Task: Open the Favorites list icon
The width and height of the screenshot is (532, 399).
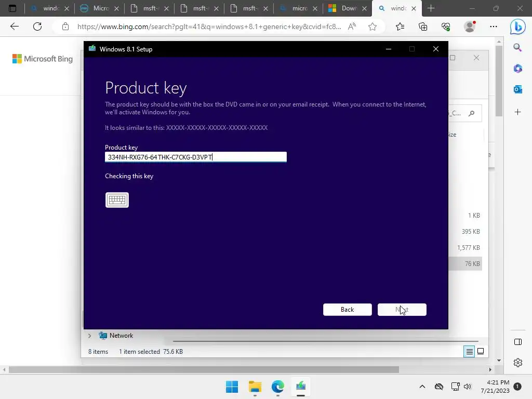Action: point(400,26)
